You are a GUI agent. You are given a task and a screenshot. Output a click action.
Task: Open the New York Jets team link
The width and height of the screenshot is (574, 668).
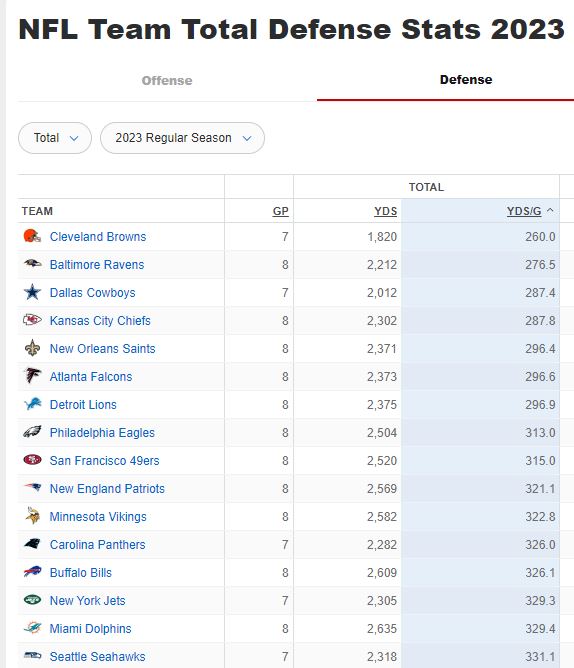point(87,600)
